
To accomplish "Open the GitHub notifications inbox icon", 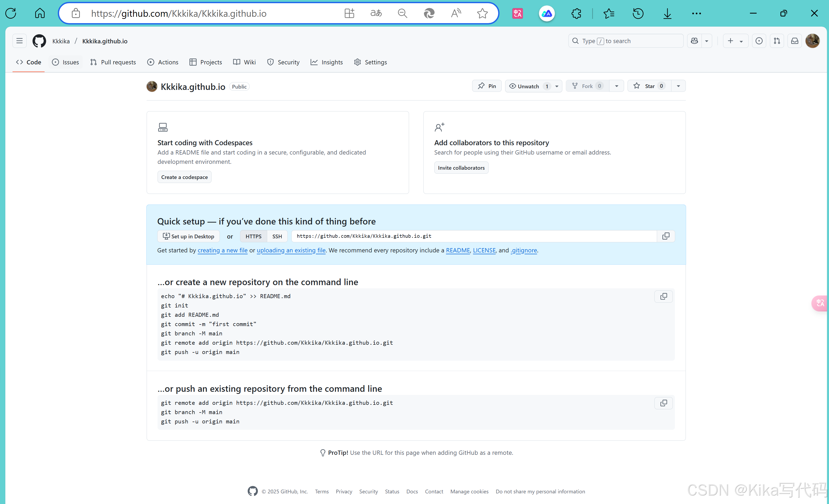I will point(794,41).
